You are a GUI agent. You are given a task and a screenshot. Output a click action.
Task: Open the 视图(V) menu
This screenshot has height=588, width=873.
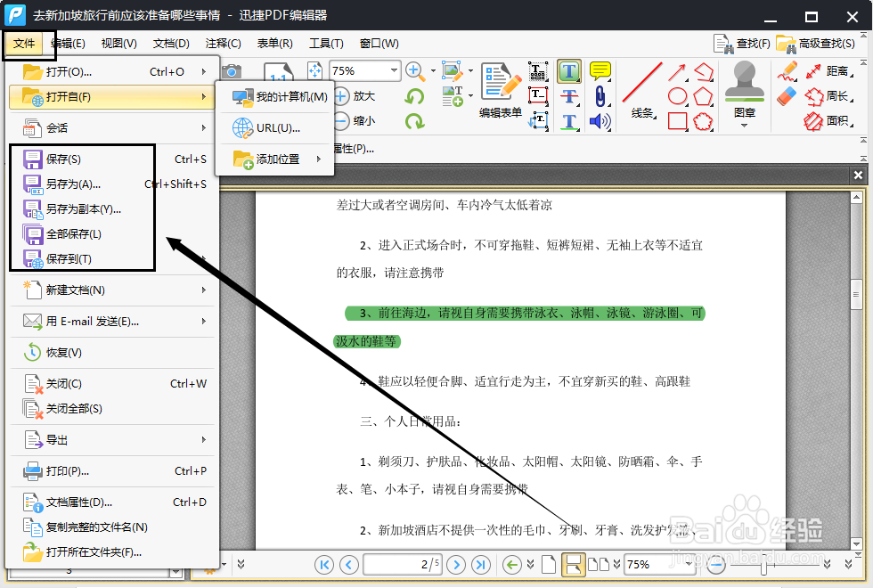pos(118,44)
